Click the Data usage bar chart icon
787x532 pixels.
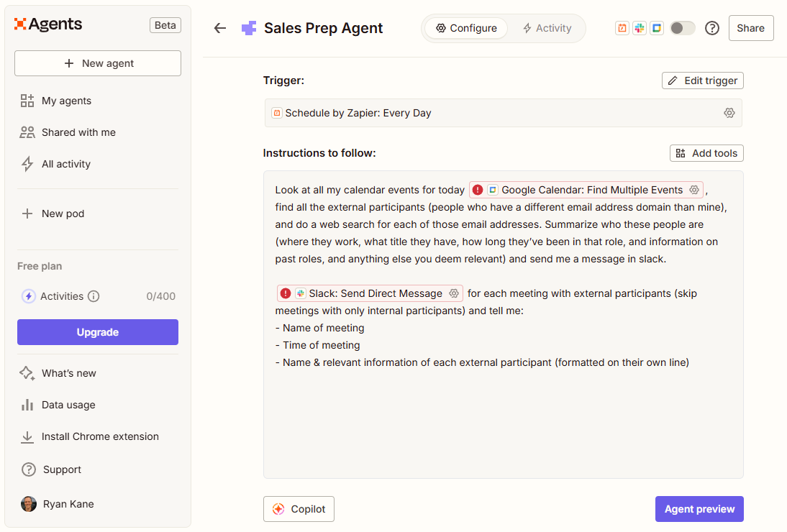[x=27, y=405]
